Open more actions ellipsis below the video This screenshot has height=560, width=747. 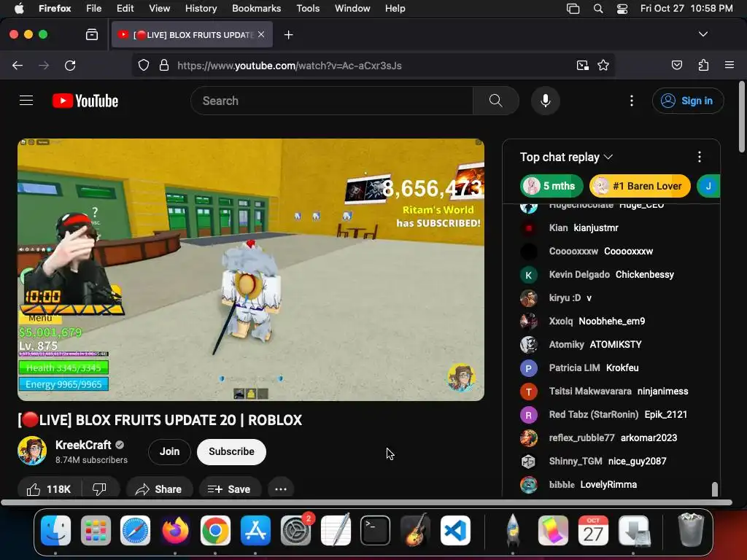coord(281,489)
